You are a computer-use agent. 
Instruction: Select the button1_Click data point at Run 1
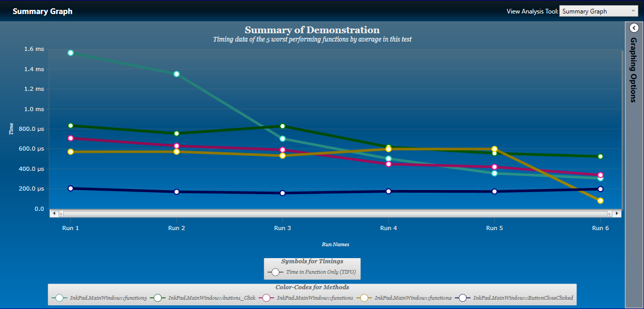click(71, 126)
